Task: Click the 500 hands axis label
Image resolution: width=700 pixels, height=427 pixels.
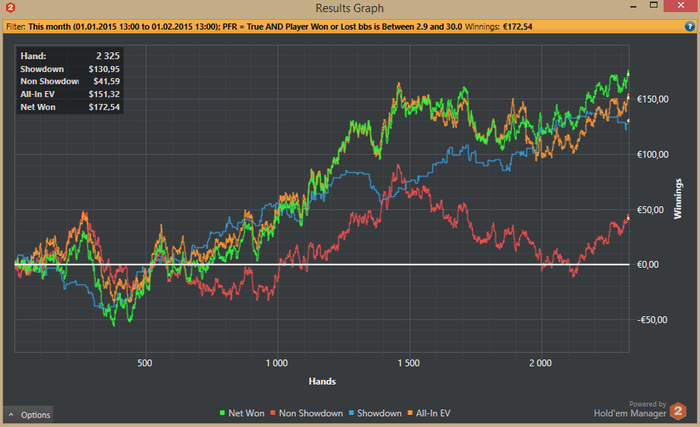Action: [x=145, y=363]
